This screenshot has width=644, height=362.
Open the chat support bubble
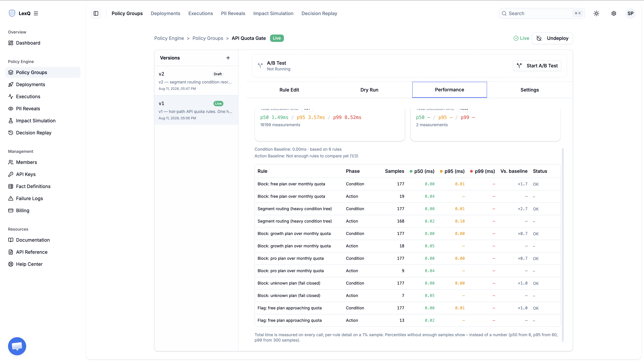tap(17, 346)
